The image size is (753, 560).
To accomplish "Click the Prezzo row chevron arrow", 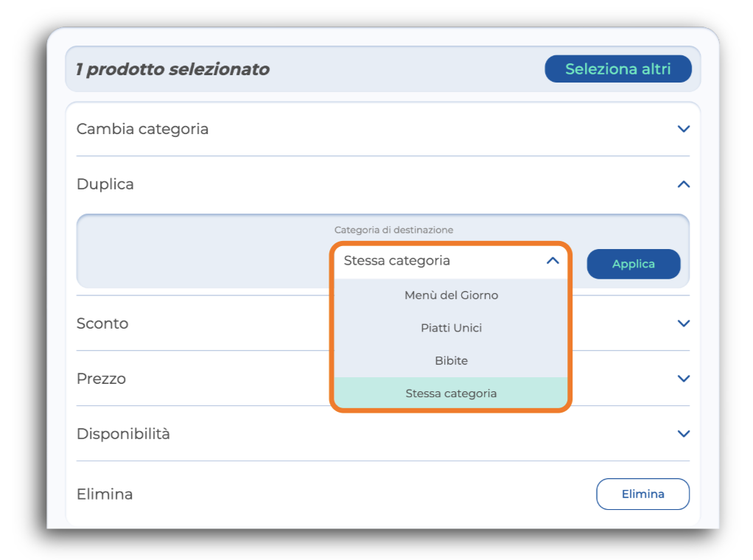I will pos(683,379).
